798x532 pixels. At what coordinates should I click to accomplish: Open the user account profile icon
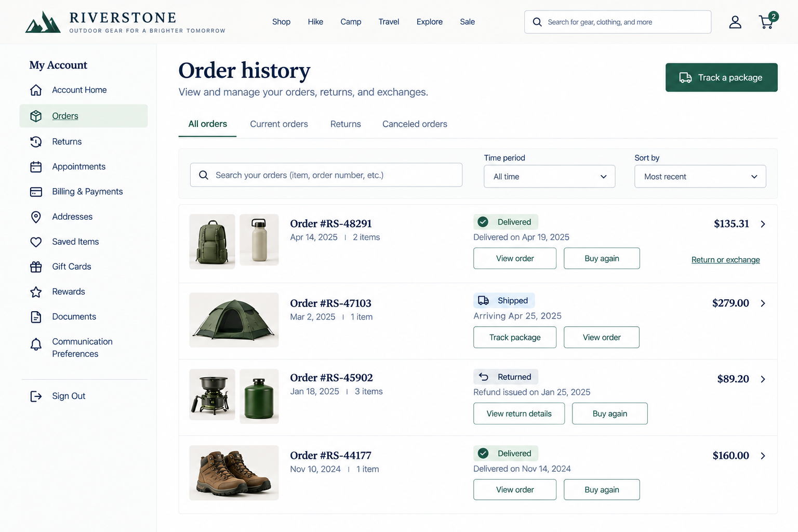[x=735, y=22]
